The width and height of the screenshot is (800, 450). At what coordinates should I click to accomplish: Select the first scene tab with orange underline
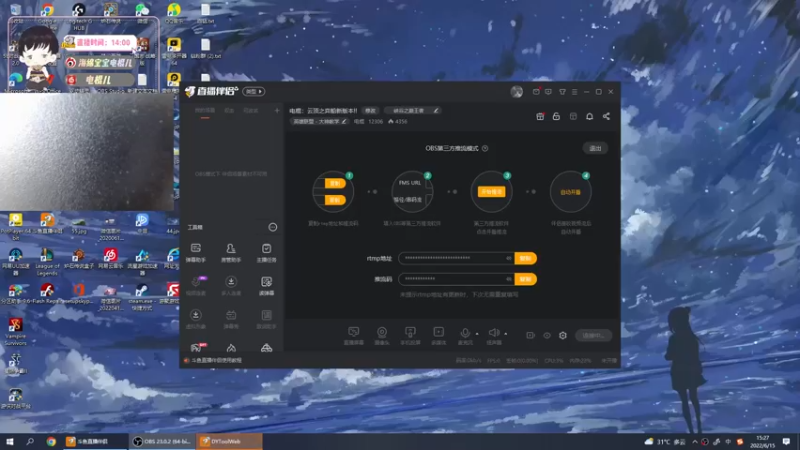tap(205, 111)
